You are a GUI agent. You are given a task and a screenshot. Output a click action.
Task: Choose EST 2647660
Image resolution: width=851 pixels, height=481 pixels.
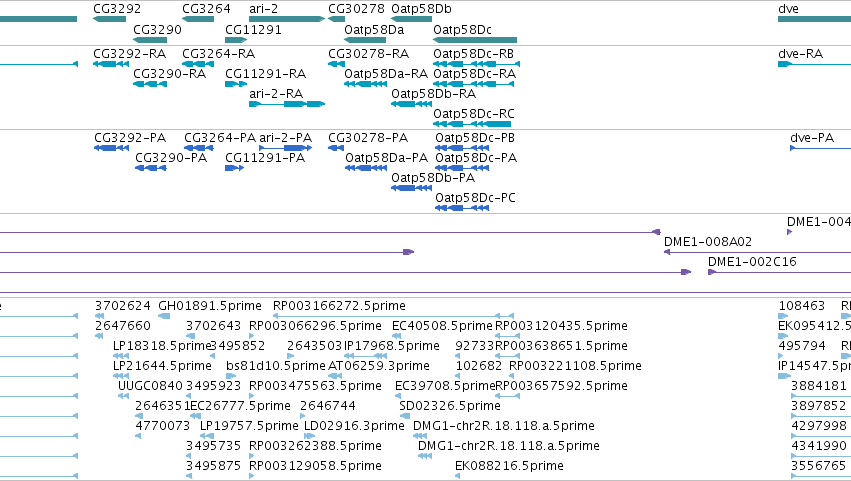point(123,326)
